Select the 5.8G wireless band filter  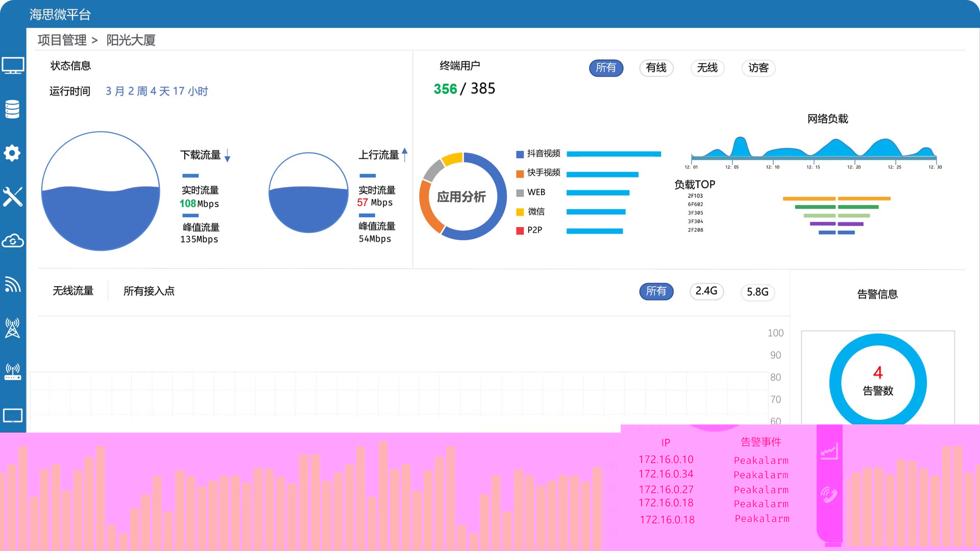757,292
